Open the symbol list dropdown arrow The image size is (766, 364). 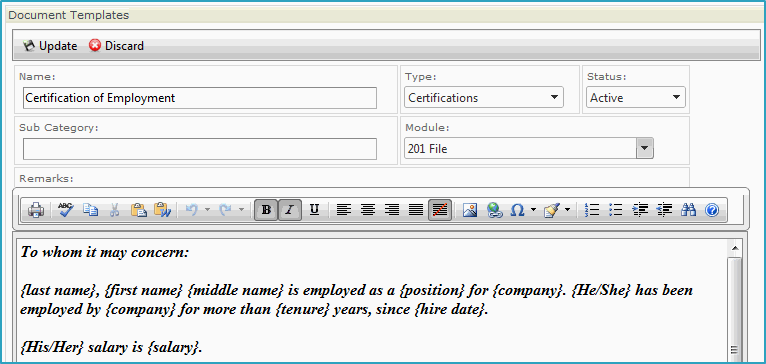coord(533,210)
